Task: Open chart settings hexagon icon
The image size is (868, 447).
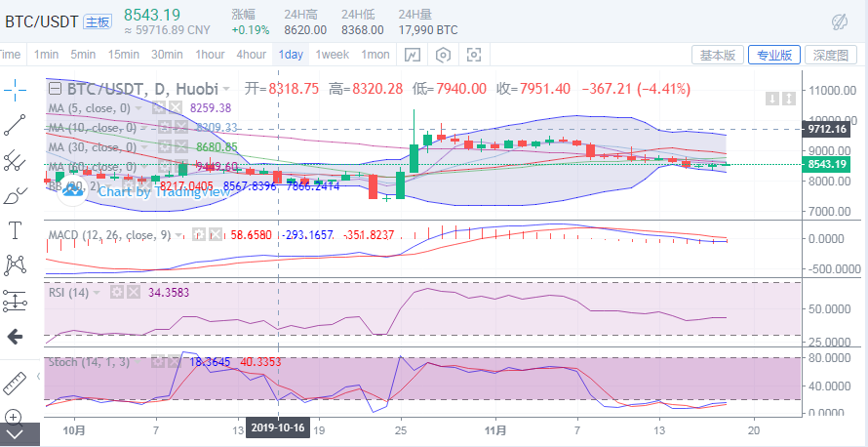Action: point(444,55)
